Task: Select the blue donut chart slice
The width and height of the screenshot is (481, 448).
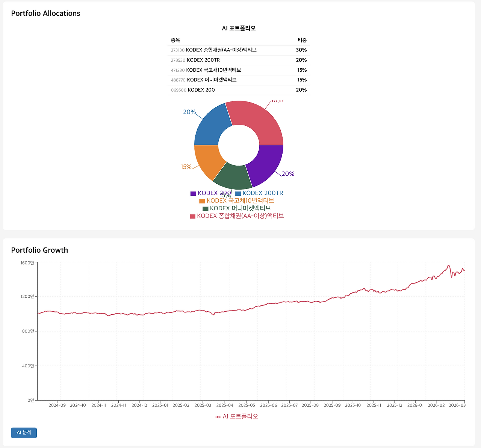Action: (211, 127)
